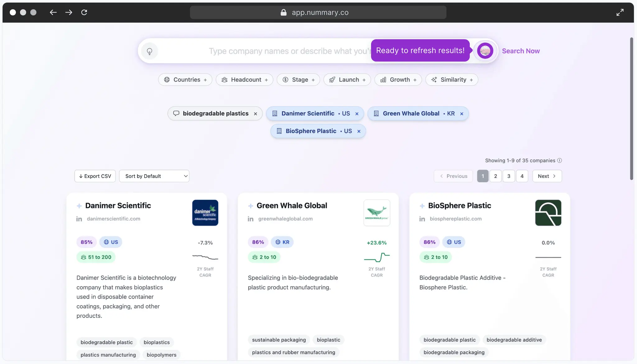Click the Green Whale Global logo thumbnail
Viewport: 637px width, 364px height.
pyautogui.click(x=377, y=213)
